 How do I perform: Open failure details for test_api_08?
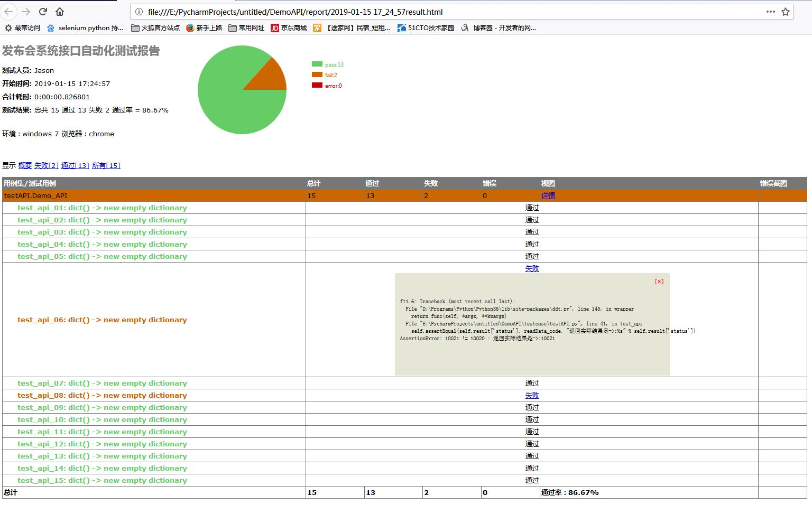coord(532,395)
